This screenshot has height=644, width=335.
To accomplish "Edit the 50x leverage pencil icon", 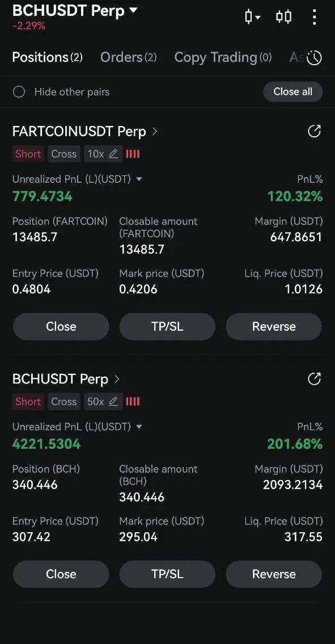I will click(114, 402).
